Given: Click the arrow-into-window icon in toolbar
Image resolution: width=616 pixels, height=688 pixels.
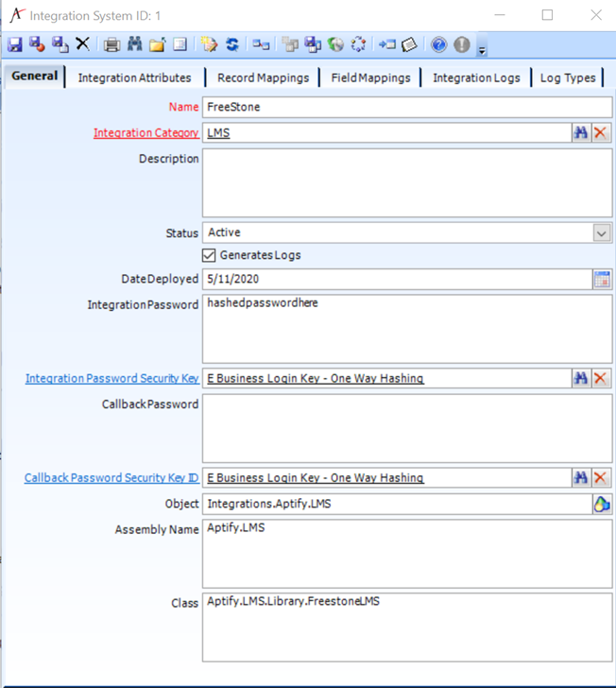Looking at the screenshot, I should tap(387, 44).
